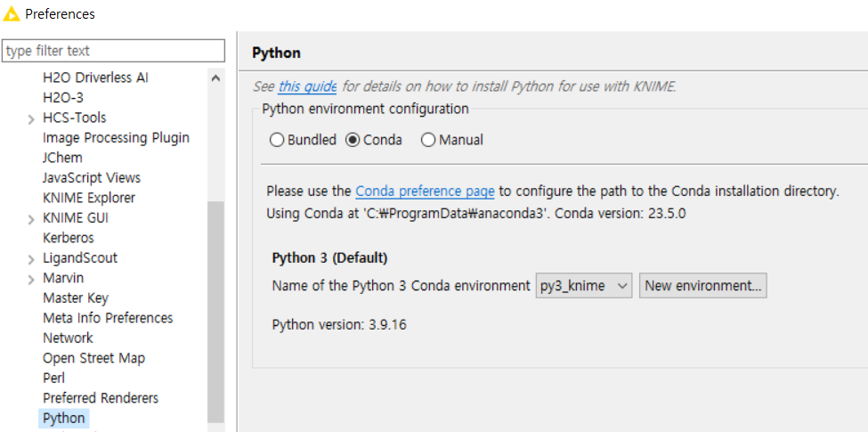Select the Kerberos preference entry

pyautogui.click(x=68, y=238)
